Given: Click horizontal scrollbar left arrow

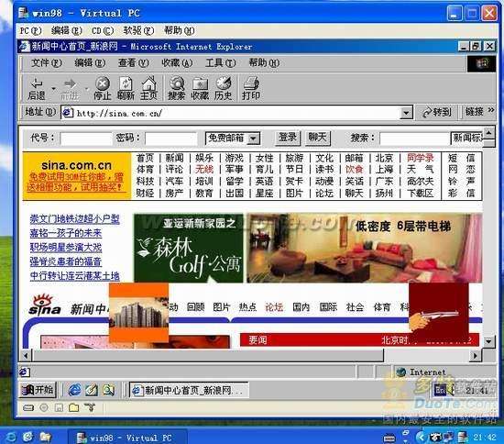Looking at the screenshot, I should [27, 356].
